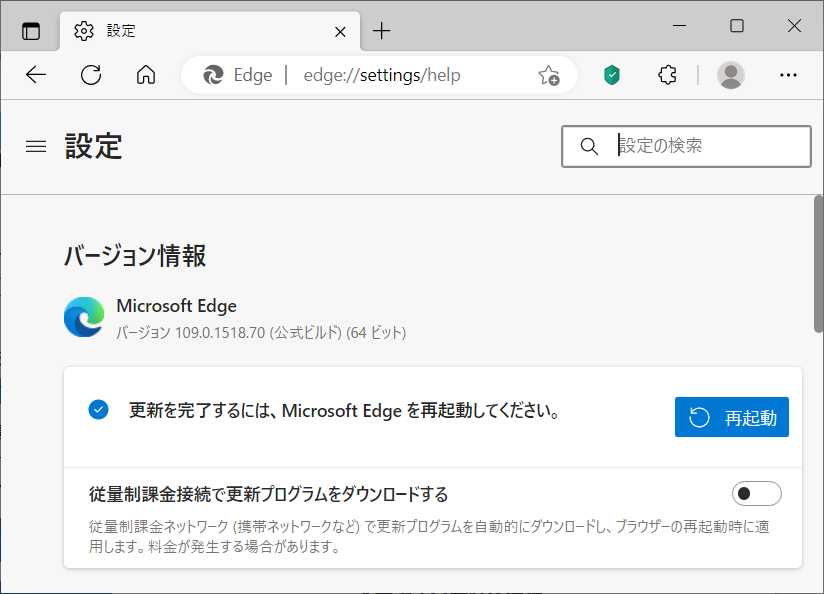Open the profile avatar menu

731,75
